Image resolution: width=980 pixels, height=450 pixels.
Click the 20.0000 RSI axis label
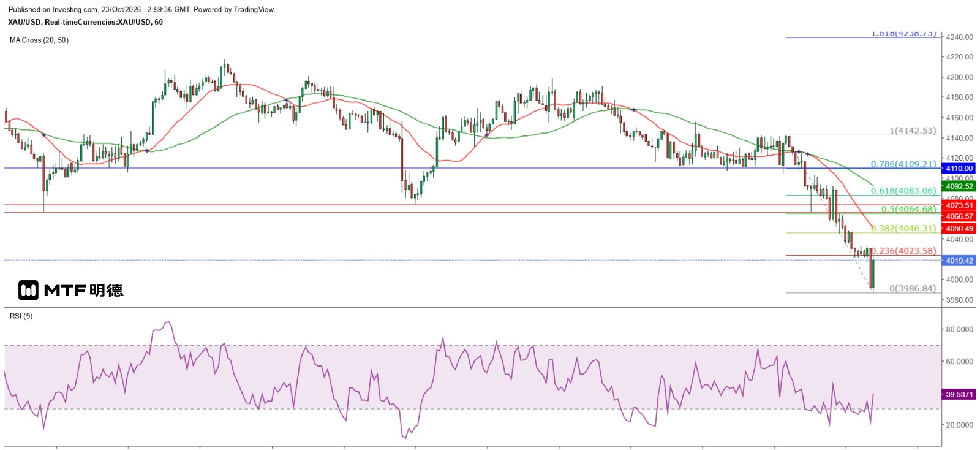click(960, 425)
